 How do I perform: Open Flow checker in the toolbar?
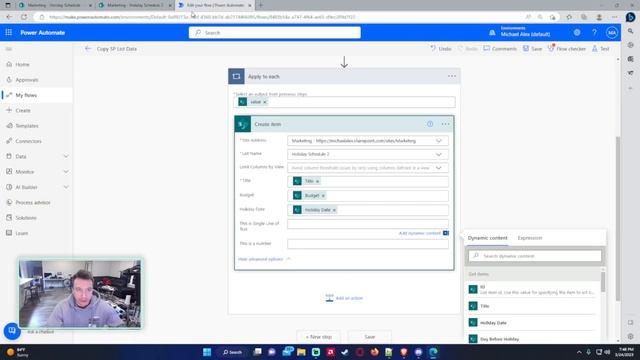(x=567, y=49)
